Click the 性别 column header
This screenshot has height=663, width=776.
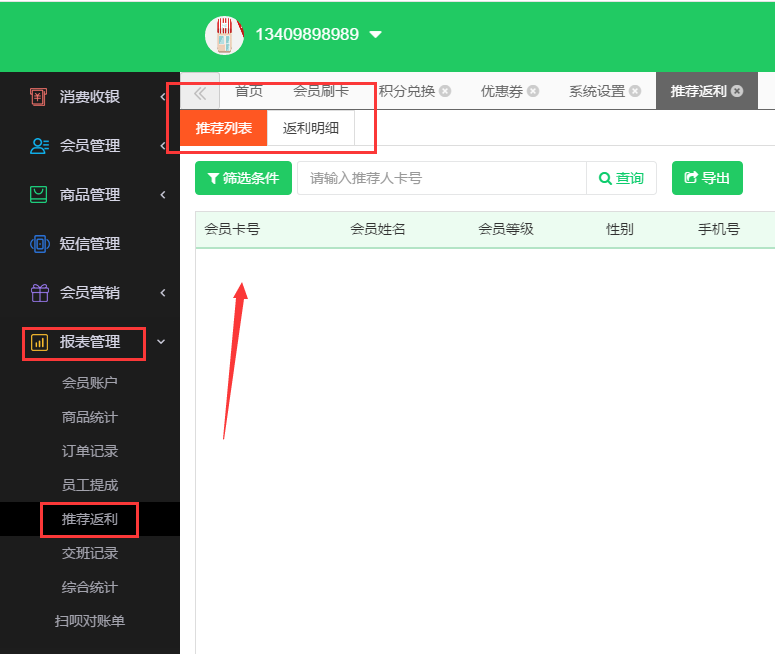tap(620, 229)
